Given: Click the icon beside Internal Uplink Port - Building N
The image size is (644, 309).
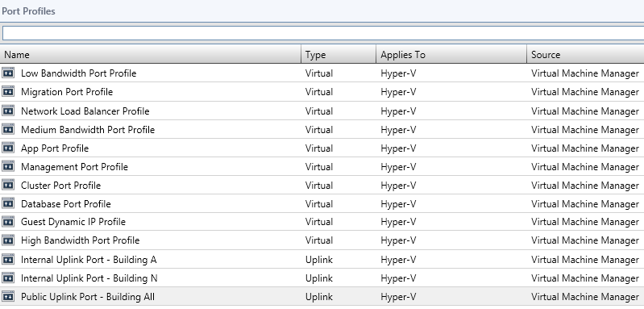Looking at the screenshot, I should point(8,278).
